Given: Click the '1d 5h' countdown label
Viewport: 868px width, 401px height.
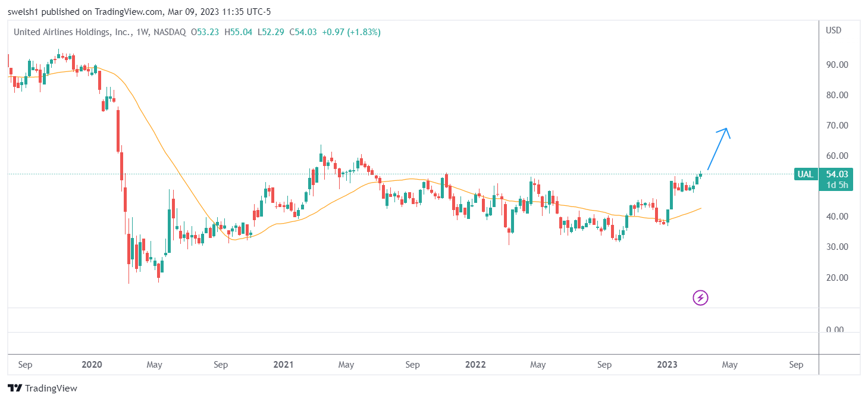Looking at the screenshot, I should click(x=836, y=185).
